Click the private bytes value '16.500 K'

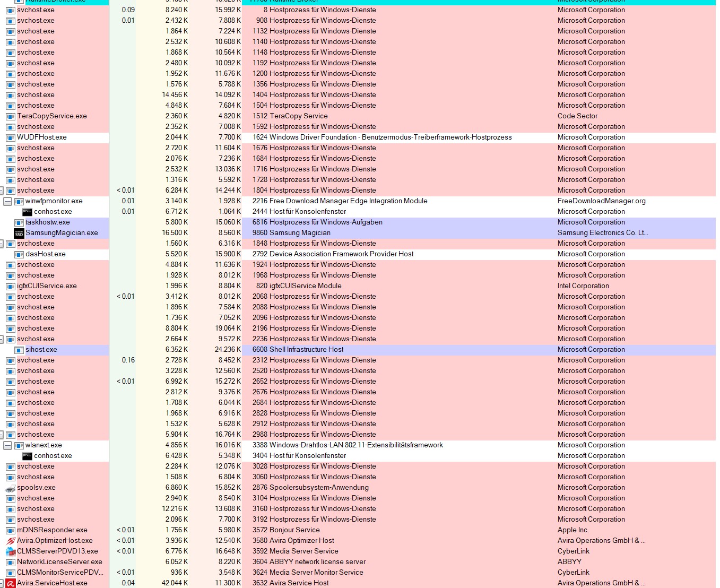coord(175,233)
